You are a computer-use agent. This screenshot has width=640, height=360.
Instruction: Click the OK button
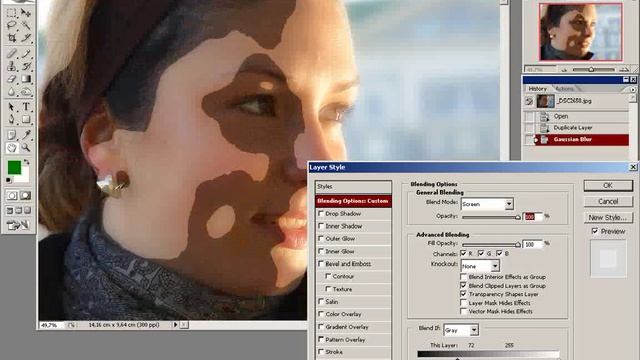(x=608, y=186)
